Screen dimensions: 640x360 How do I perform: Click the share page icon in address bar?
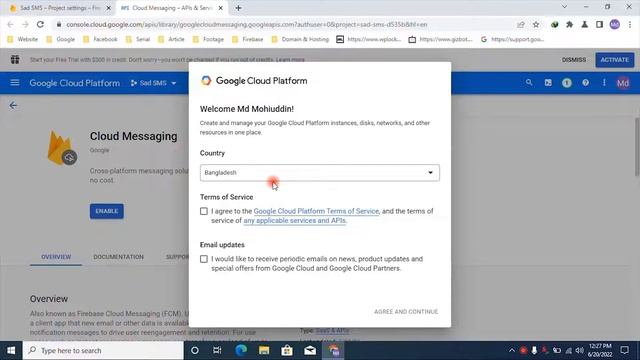pos(521,24)
